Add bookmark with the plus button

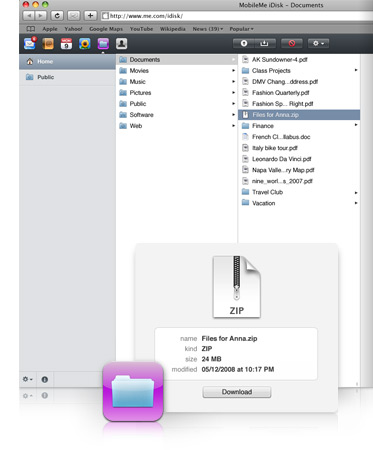tap(90, 16)
